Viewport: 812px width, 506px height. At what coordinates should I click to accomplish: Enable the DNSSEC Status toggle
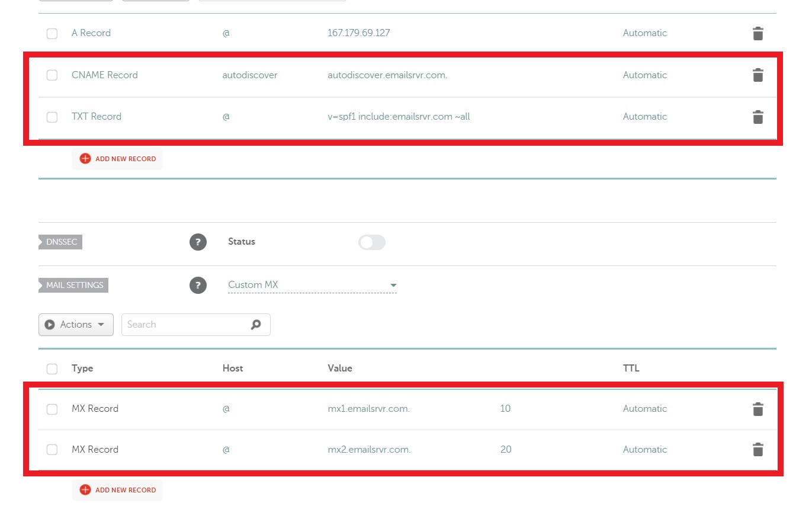[372, 242]
